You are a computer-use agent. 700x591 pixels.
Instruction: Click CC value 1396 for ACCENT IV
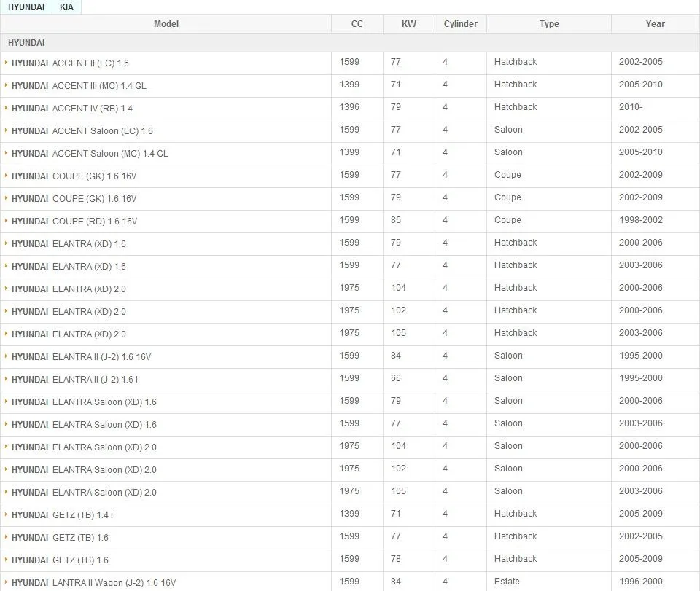(x=349, y=107)
